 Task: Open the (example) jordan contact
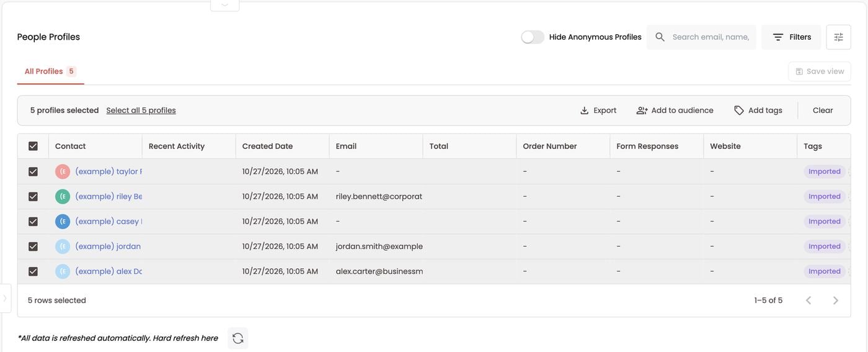click(x=108, y=246)
